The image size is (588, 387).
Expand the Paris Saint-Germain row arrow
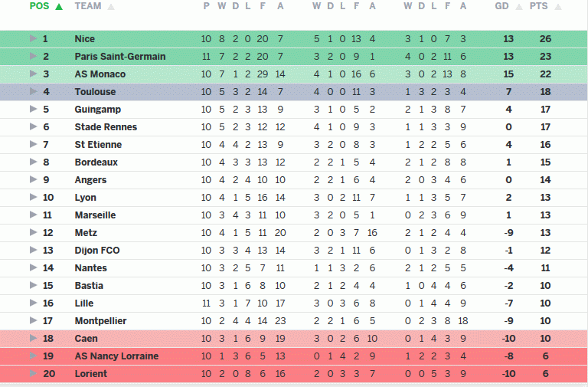pyautogui.click(x=33, y=56)
